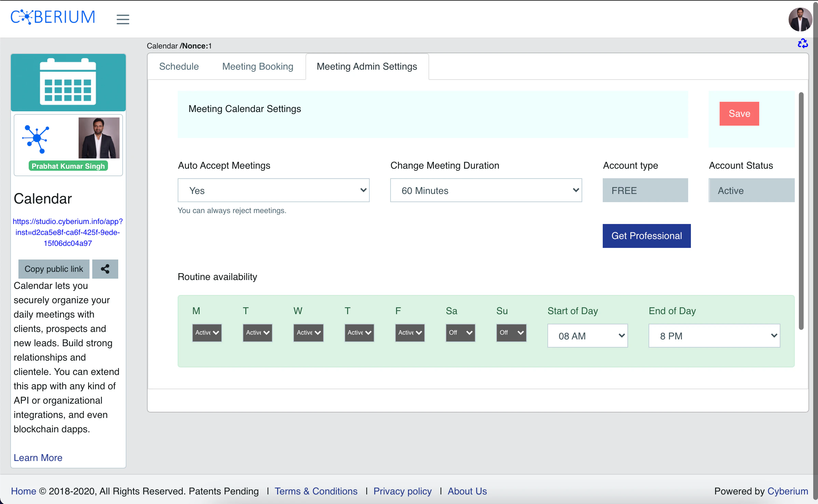Open the Auto Accept Meetings dropdown
The width and height of the screenshot is (818, 504).
click(274, 190)
